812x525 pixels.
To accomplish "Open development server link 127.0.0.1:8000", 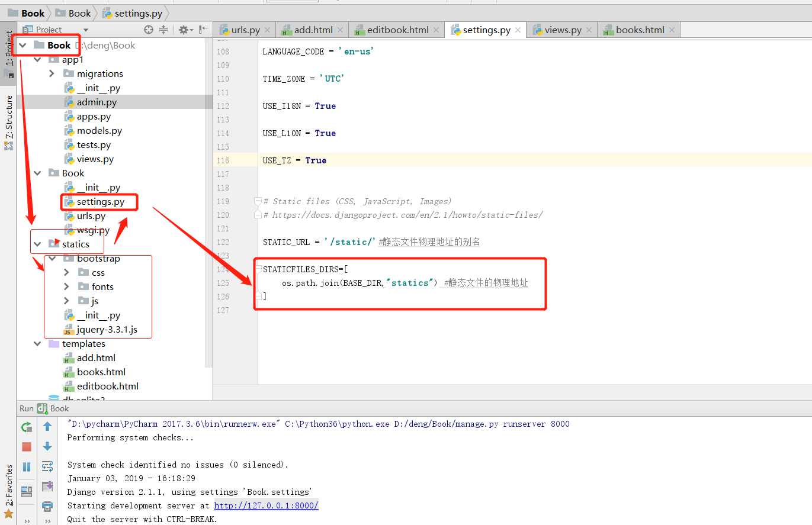I will tap(266, 505).
